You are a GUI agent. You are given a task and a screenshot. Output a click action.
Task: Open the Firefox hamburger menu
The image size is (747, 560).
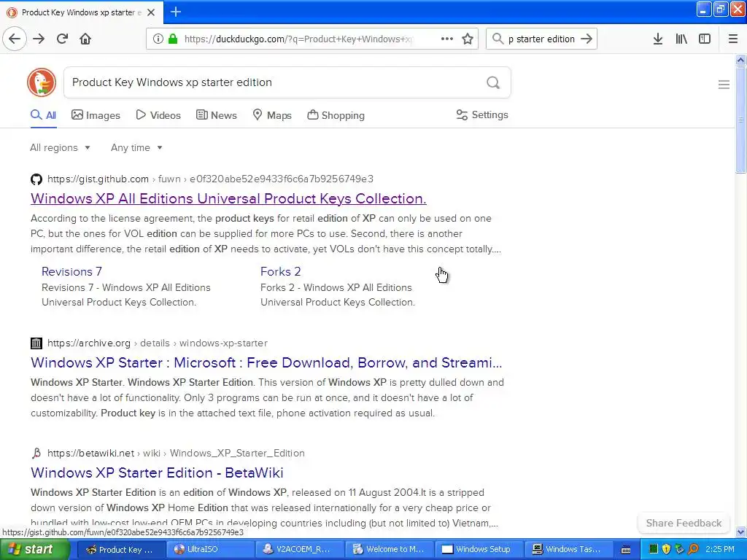pyautogui.click(x=733, y=39)
